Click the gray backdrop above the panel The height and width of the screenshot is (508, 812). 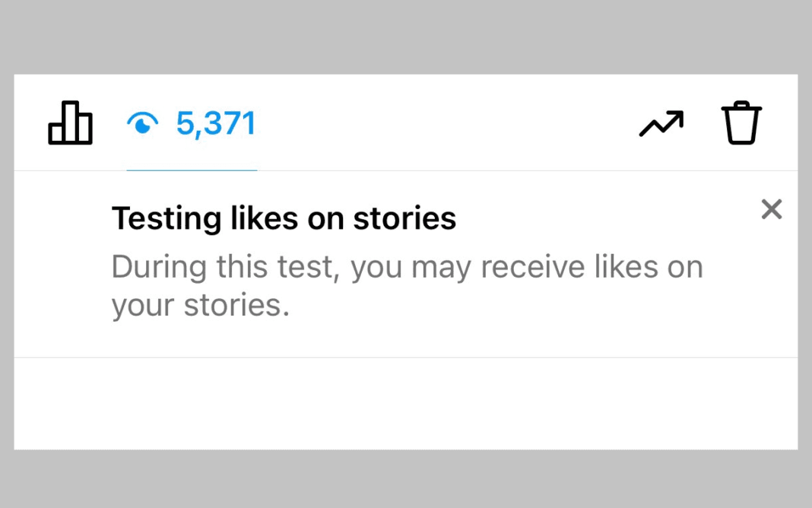[406, 37]
